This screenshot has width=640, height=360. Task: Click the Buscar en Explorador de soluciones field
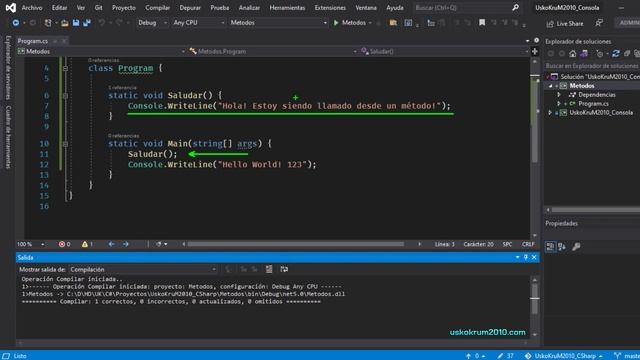(592, 66)
